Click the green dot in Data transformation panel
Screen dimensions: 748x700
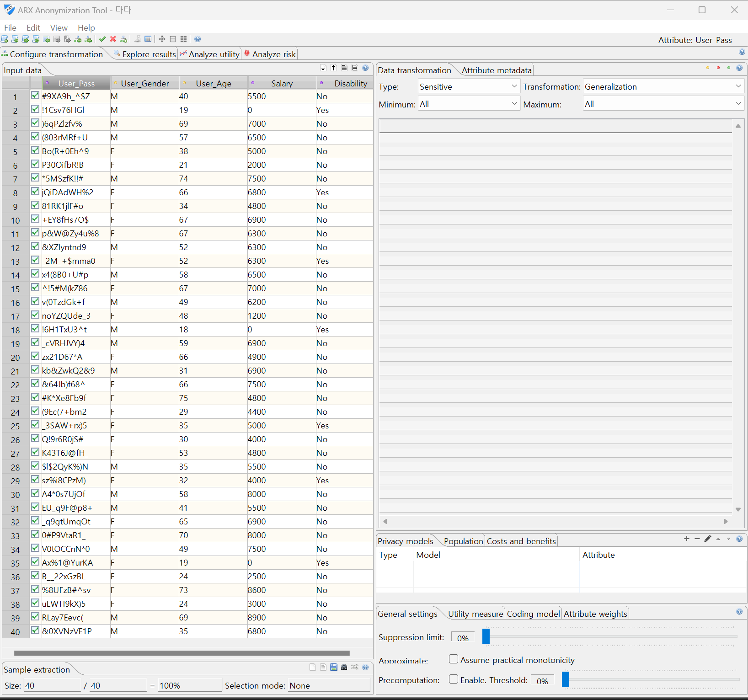pos(729,68)
